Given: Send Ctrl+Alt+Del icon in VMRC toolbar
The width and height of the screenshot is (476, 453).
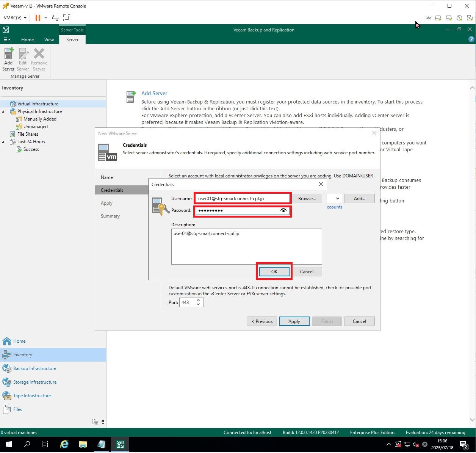Looking at the screenshot, I should pos(55,18).
